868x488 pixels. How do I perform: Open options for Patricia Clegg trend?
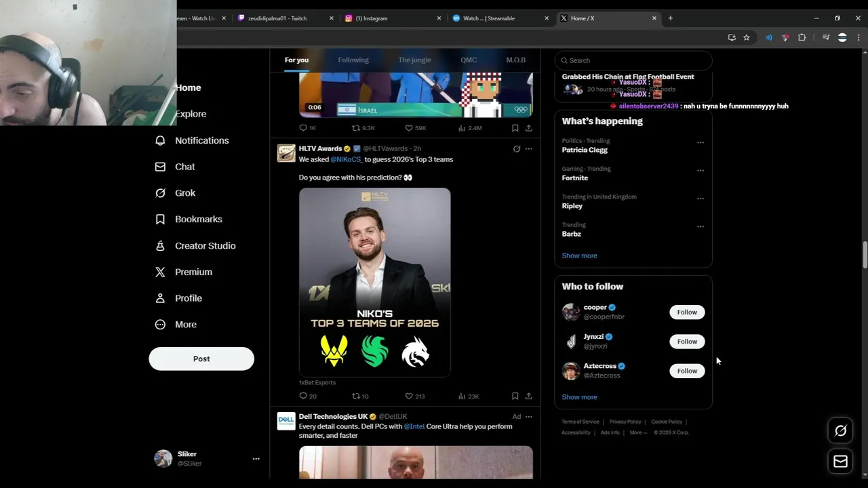click(701, 142)
